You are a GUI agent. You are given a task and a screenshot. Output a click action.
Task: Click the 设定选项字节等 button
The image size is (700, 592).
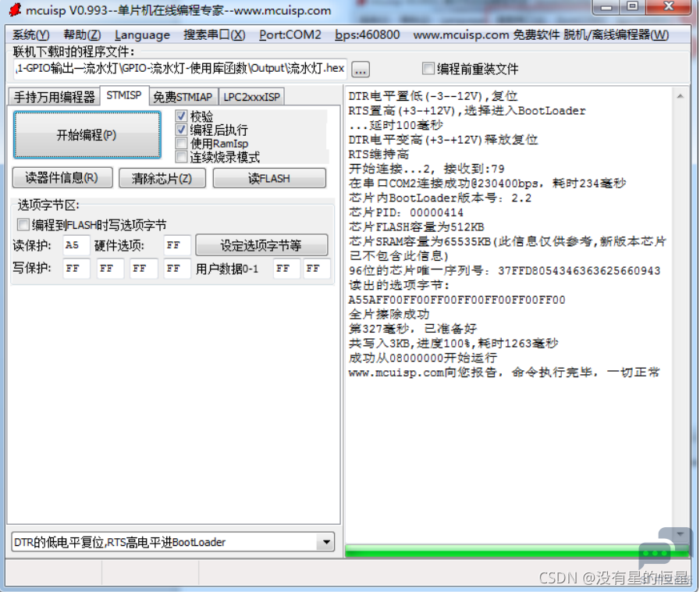(261, 245)
